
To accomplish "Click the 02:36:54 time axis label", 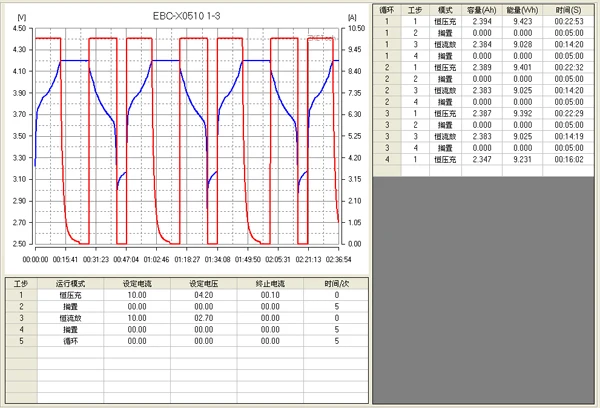I will (338, 259).
